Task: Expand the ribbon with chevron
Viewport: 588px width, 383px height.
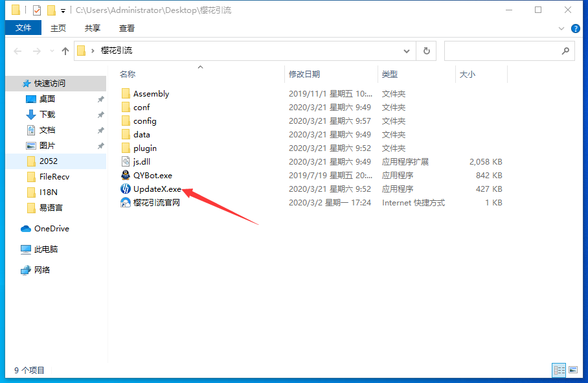Action: coord(561,29)
